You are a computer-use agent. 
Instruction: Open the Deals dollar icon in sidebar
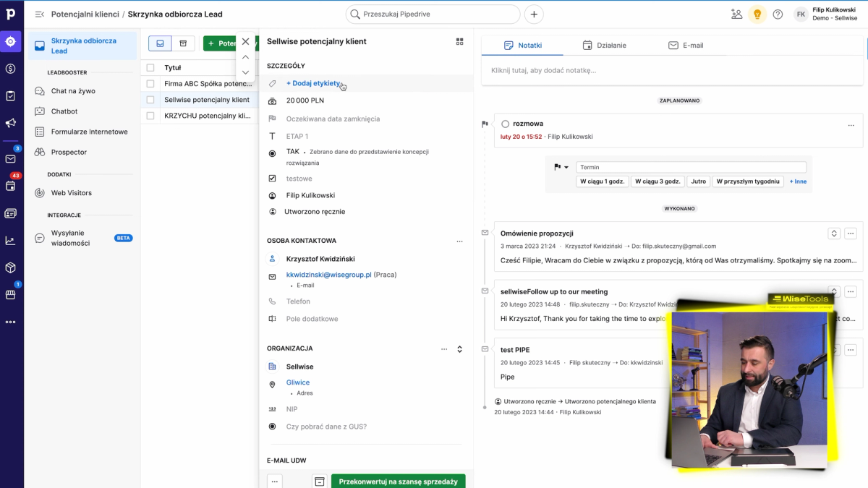(11, 69)
